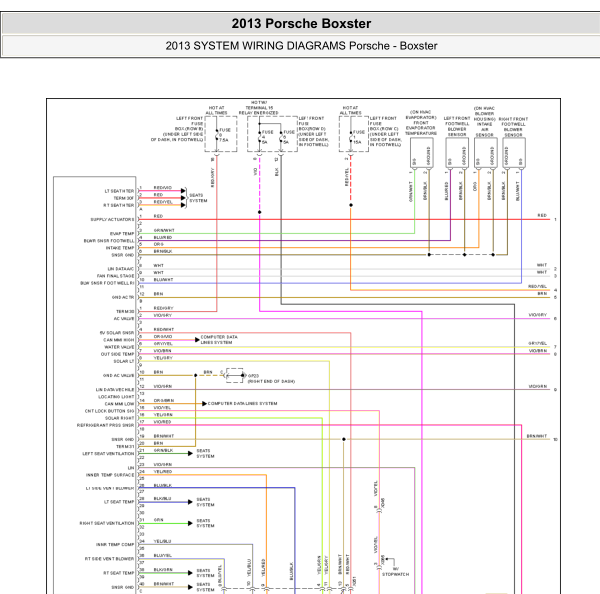600x594 pixels.
Task: Click the "FUSE 15A" label
Action: [x=359, y=137]
